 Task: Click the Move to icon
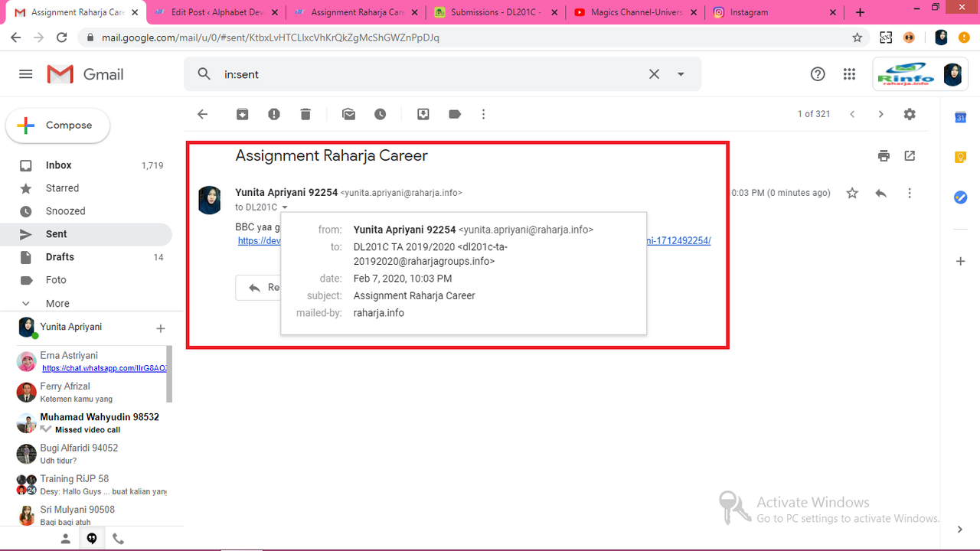(423, 114)
